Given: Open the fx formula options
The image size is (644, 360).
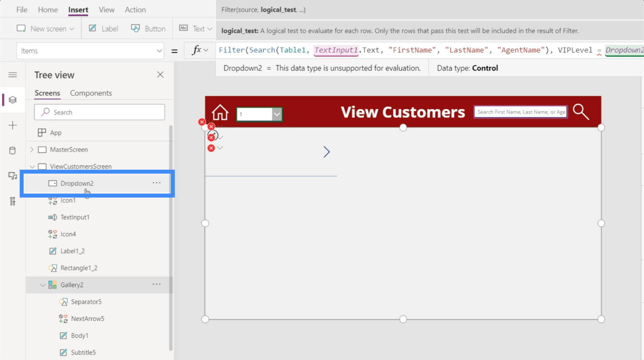Looking at the screenshot, I should pos(200,50).
